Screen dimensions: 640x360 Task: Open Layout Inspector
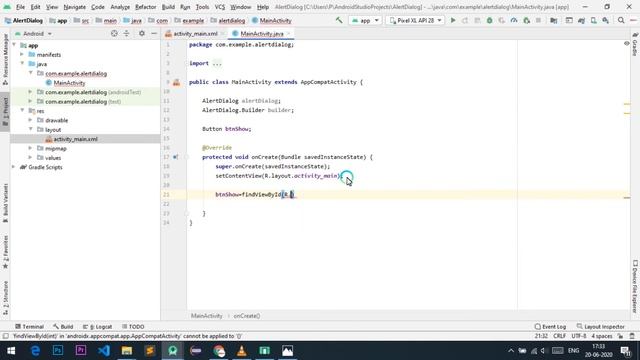pos(600,327)
